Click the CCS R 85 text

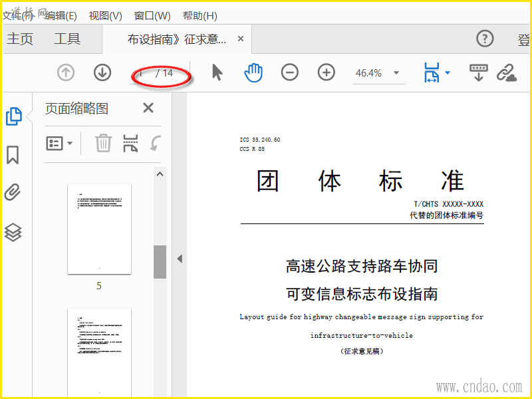(x=252, y=149)
